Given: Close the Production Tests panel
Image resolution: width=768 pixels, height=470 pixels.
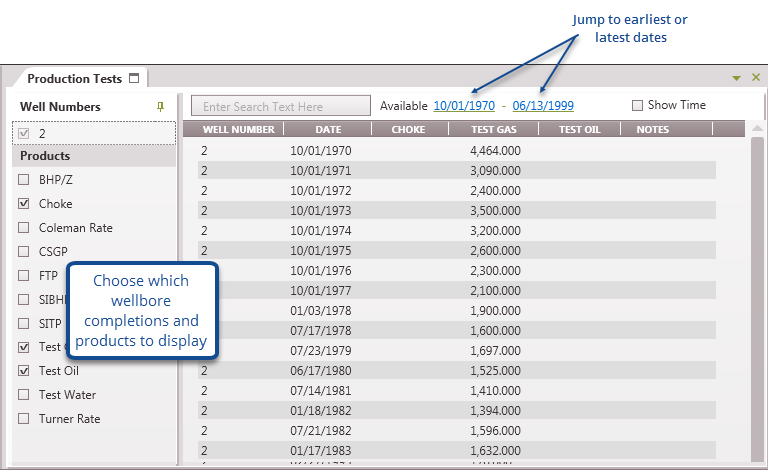Looking at the screenshot, I should [755, 78].
